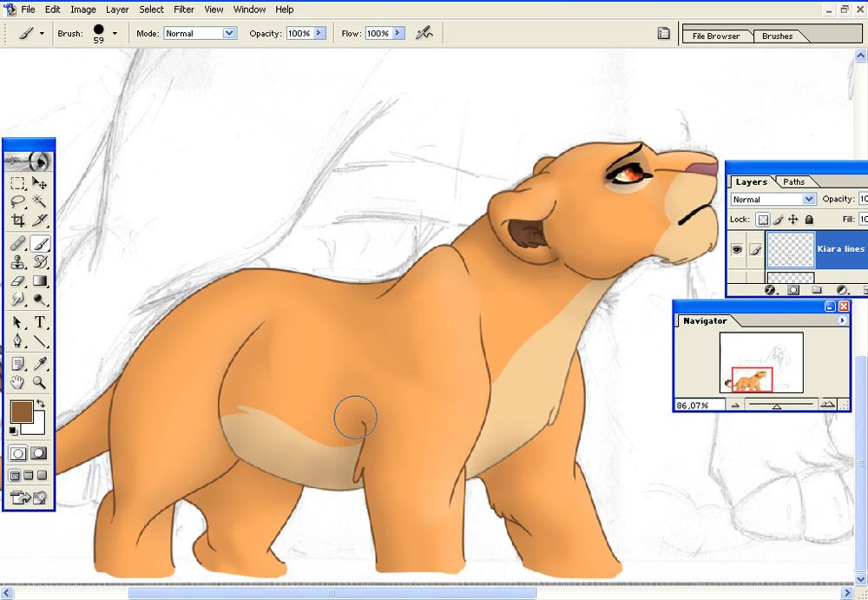The width and height of the screenshot is (868, 600).
Task: Open the Flow slider arrow
Action: (x=398, y=33)
